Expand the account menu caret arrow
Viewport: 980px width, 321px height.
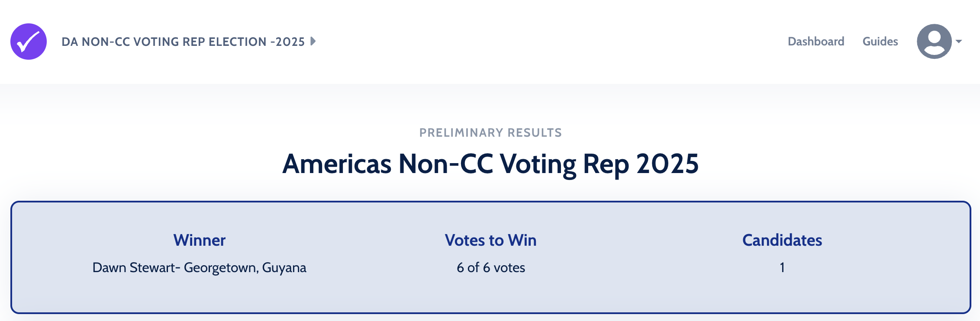coord(959,42)
